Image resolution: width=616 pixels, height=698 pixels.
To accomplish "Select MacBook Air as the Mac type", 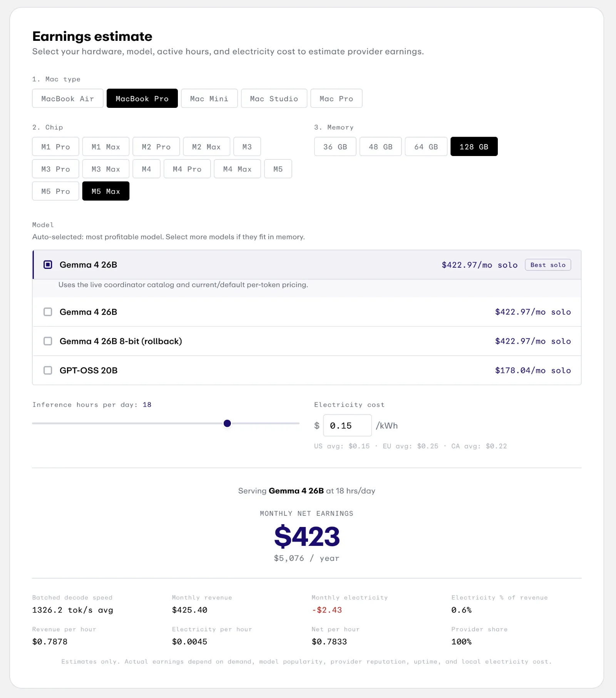I will point(68,99).
